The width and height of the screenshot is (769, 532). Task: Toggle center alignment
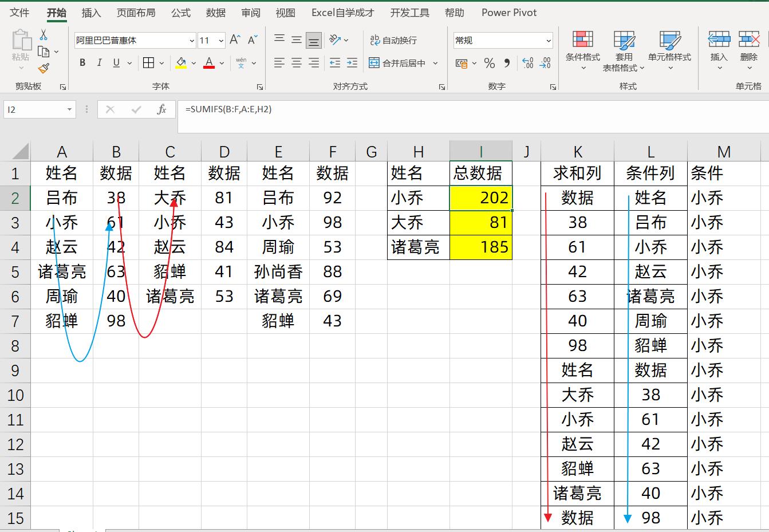click(296, 63)
